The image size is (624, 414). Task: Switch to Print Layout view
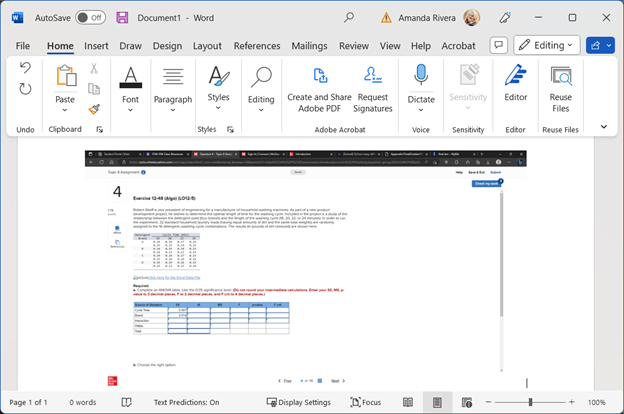437,402
